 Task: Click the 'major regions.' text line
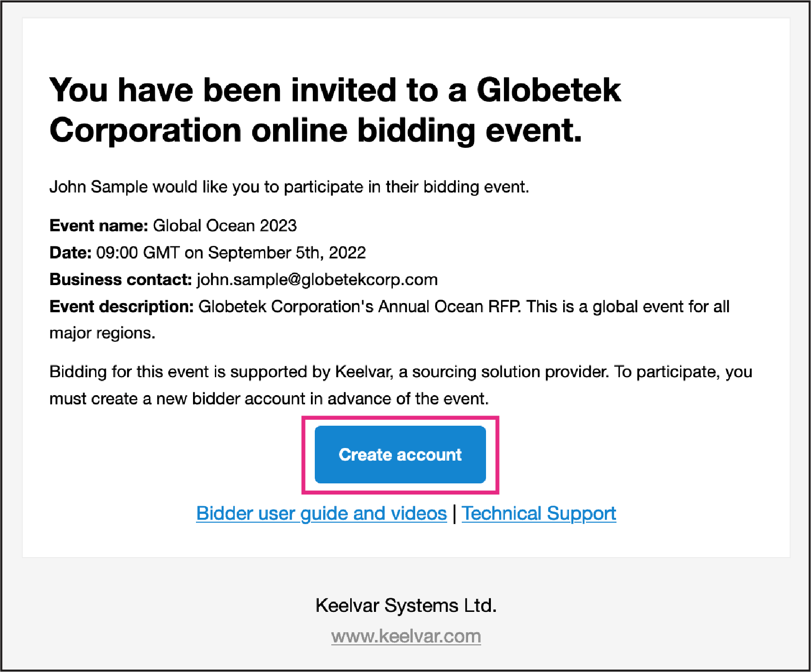pos(102,333)
